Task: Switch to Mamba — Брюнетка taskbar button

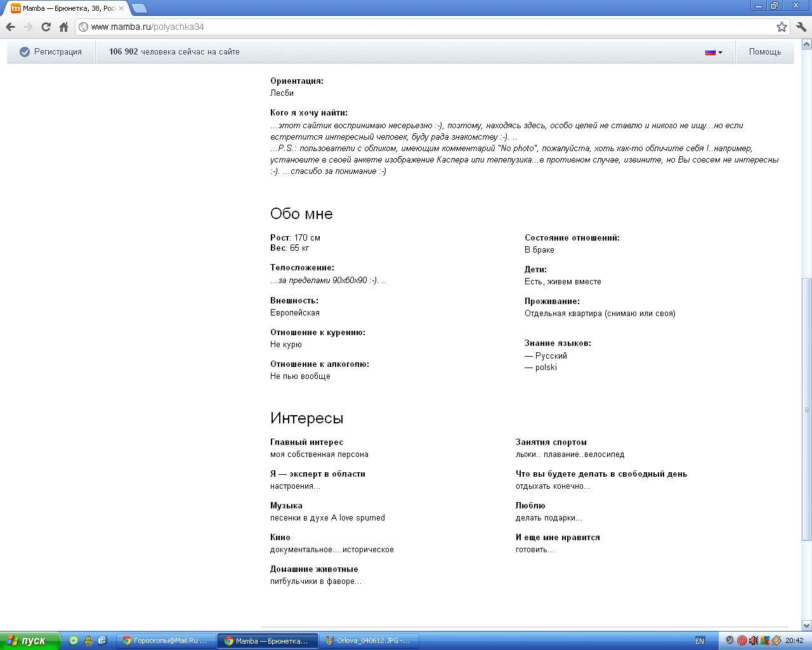Action: point(267,640)
